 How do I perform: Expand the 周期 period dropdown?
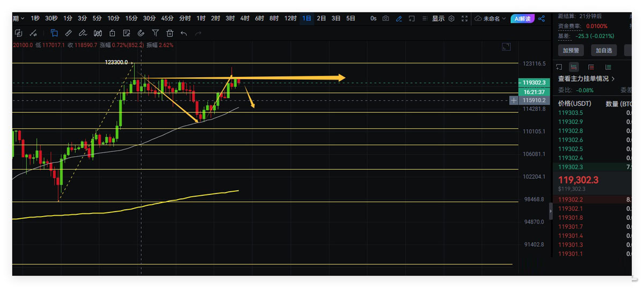pos(18,18)
